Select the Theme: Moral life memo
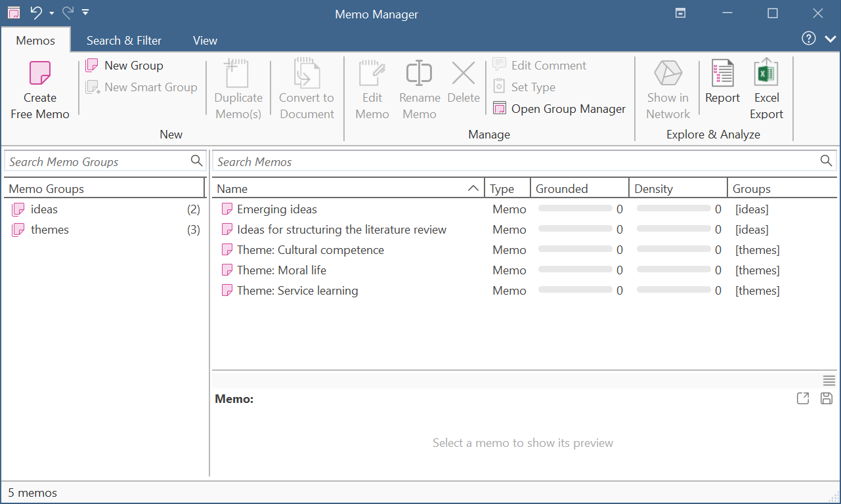Screen dimensions: 841x504 click(x=281, y=270)
